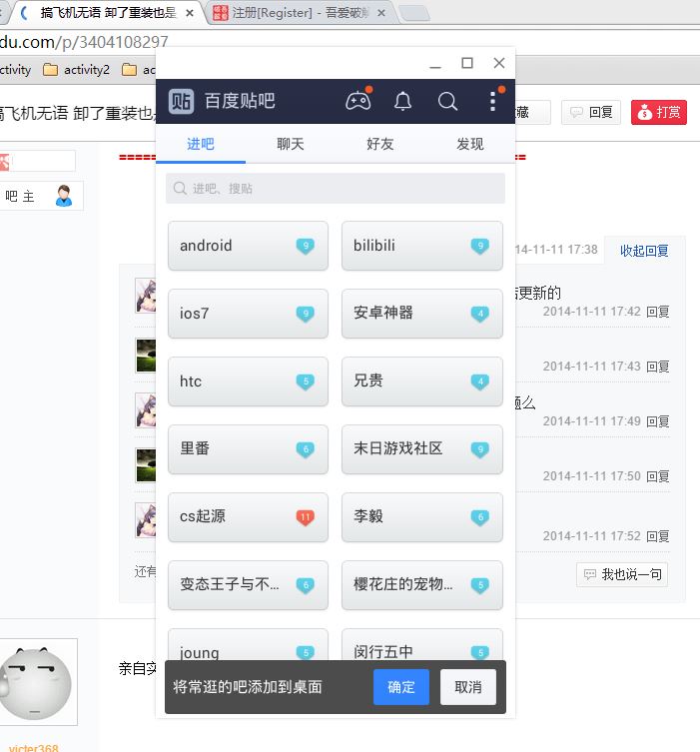Switch to the 好友 tab
700x752 pixels.
379,144
